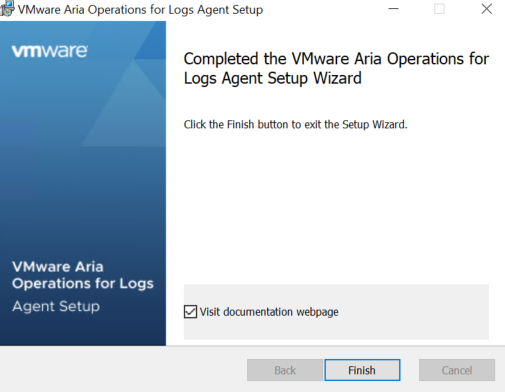Click the 'Click the Finish button to exit' text
505x392 pixels.
(x=296, y=125)
